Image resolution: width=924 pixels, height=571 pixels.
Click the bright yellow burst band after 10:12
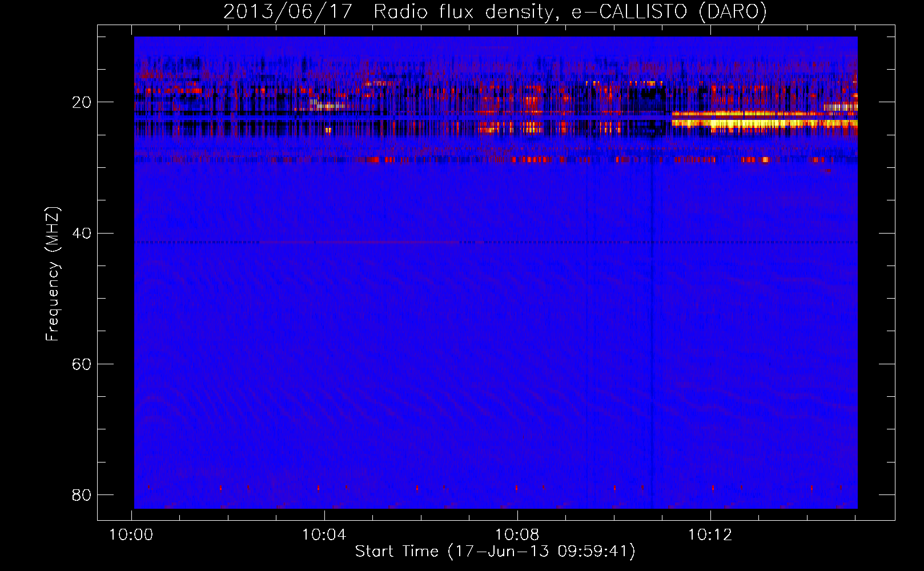[x=765, y=122]
